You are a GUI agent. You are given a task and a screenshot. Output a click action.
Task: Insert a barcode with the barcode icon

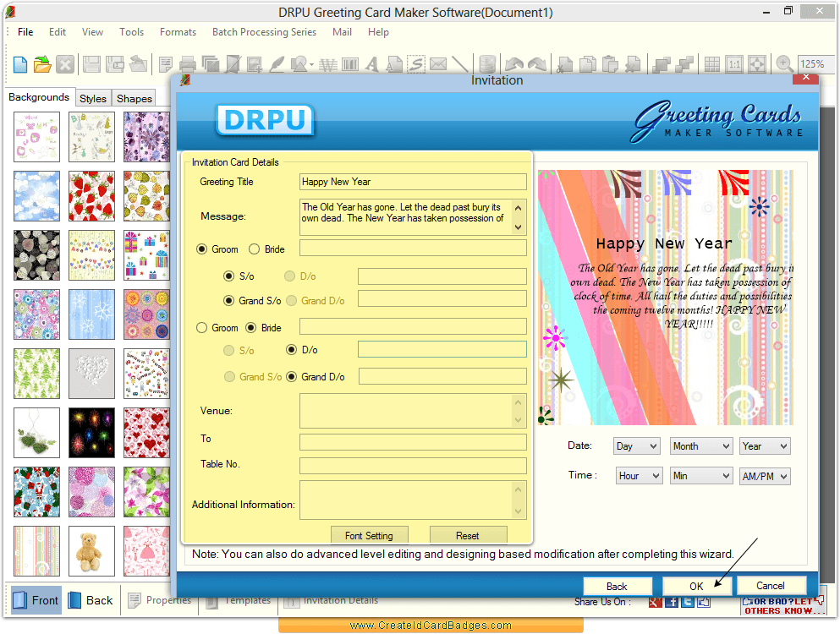pos(350,65)
